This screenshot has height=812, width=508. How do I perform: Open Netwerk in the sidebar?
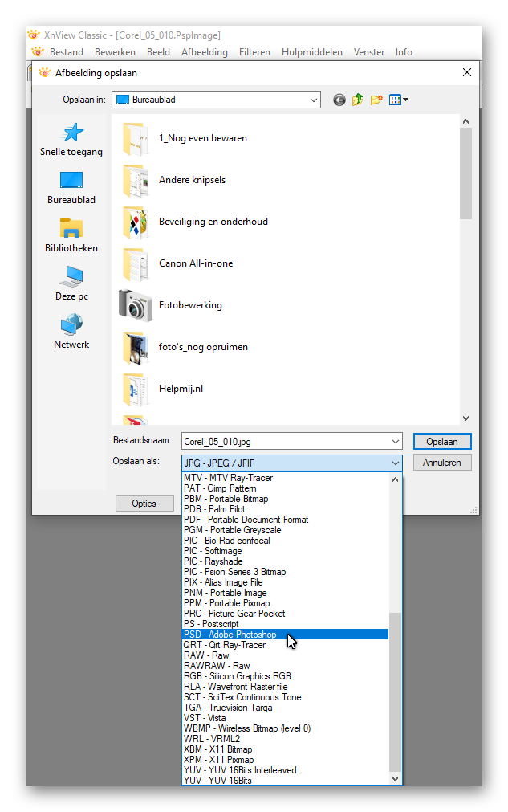(71, 332)
